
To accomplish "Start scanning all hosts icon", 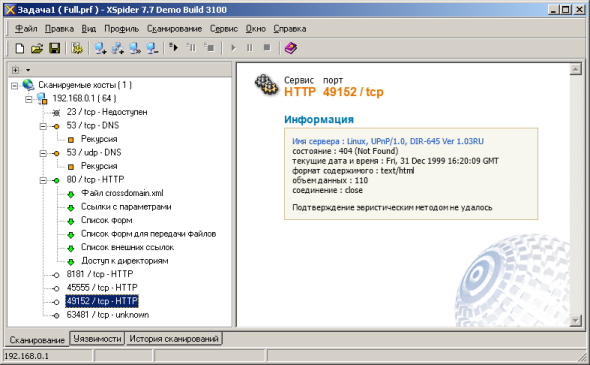I will coord(173,48).
